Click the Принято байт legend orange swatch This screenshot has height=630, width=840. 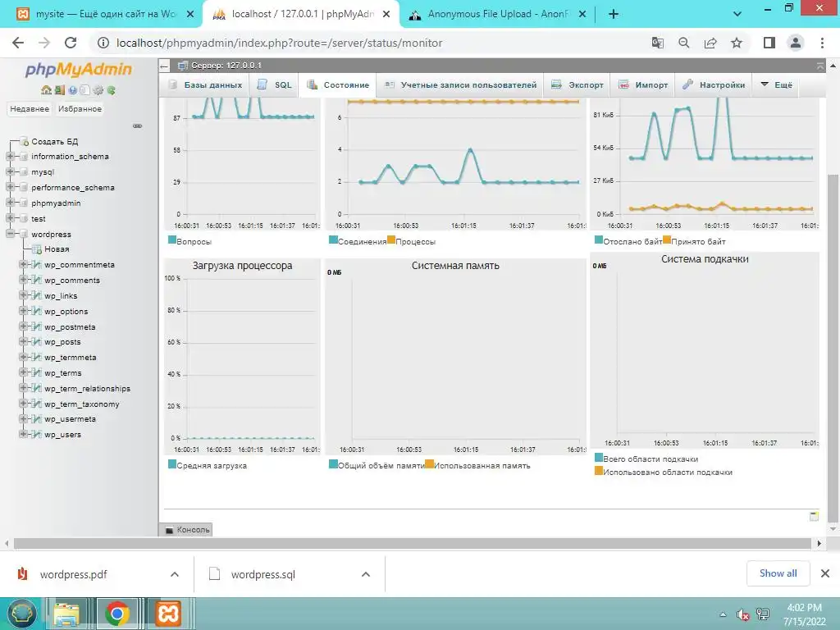click(666, 240)
